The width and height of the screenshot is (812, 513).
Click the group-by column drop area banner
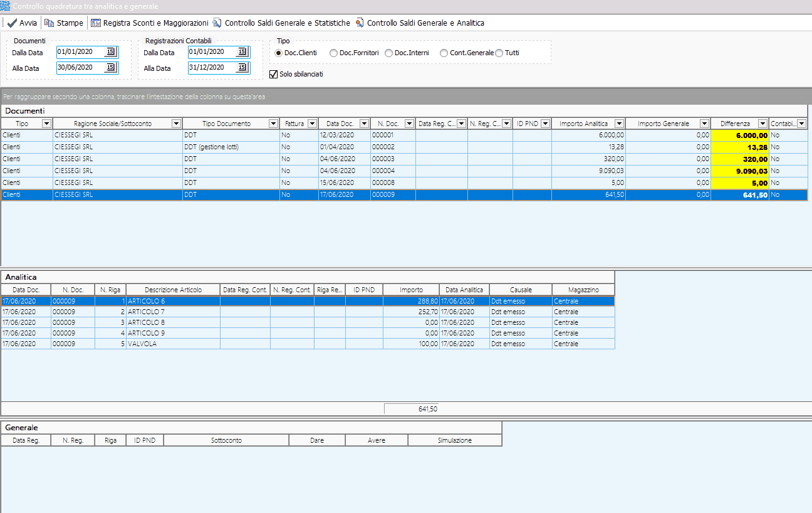point(406,97)
